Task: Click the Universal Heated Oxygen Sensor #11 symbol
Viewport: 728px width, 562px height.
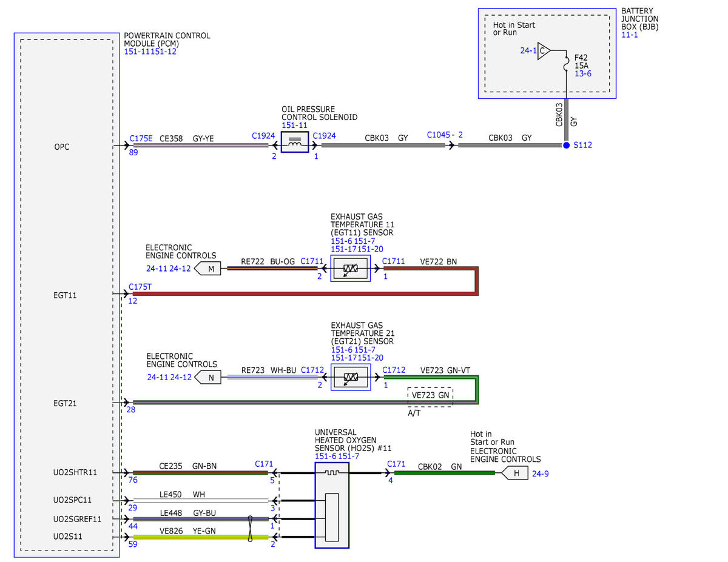Action: [332, 505]
